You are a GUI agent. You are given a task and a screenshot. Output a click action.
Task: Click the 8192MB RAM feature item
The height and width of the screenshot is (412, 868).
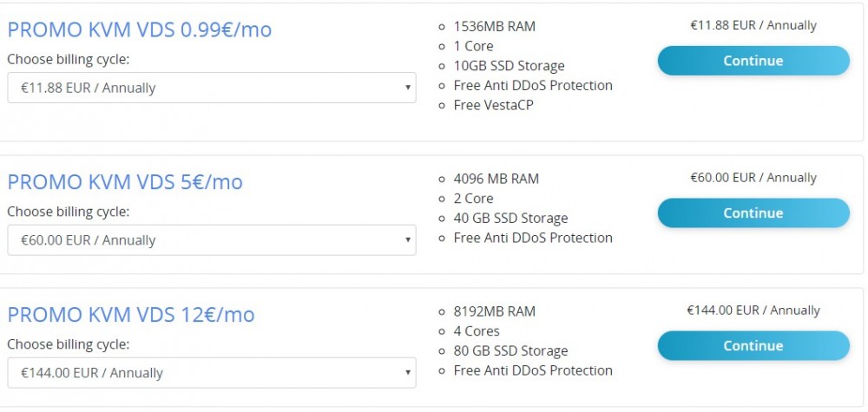[494, 311]
